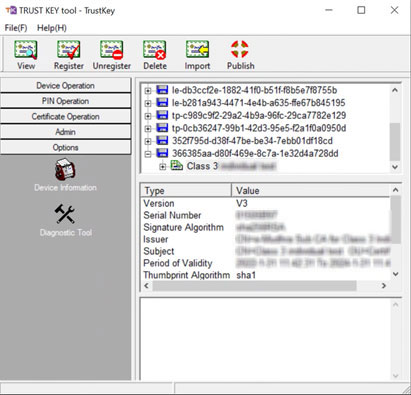This screenshot has width=411, height=395.
Task: Select container 352f795d-d38f-47be-be34-7ebb01df18cd
Action: tap(252, 141)
